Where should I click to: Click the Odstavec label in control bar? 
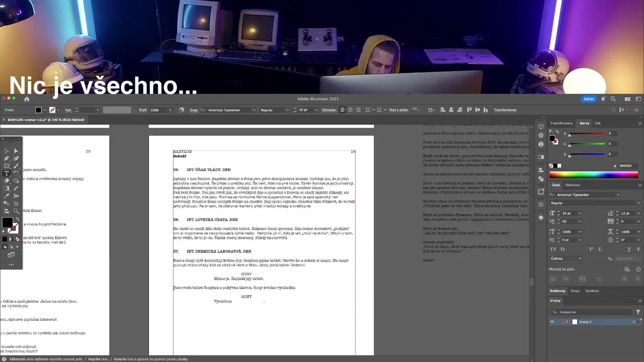329,110
